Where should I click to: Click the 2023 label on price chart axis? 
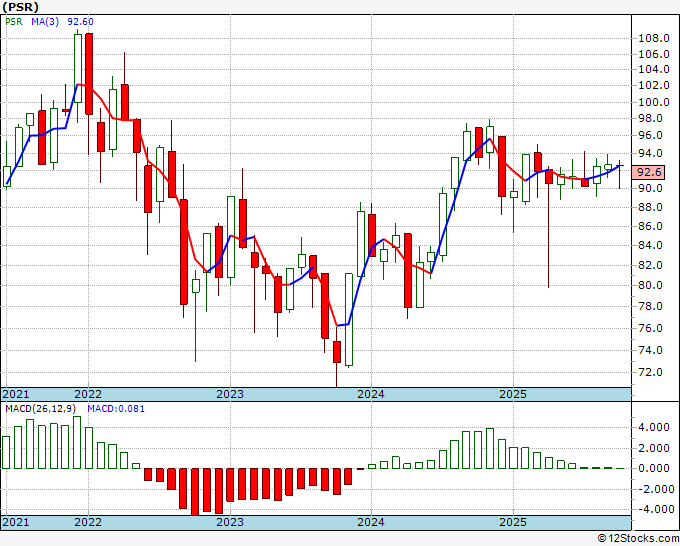point(230,394)
